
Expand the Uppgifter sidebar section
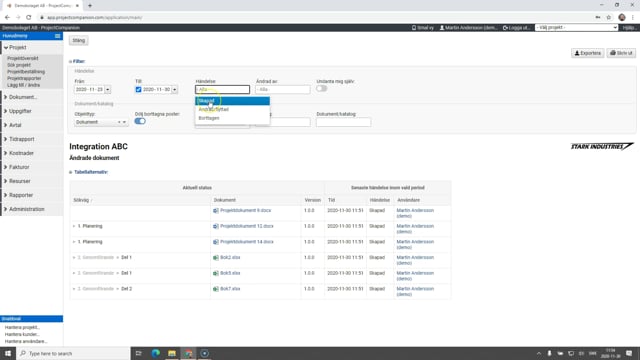point(18,111)
